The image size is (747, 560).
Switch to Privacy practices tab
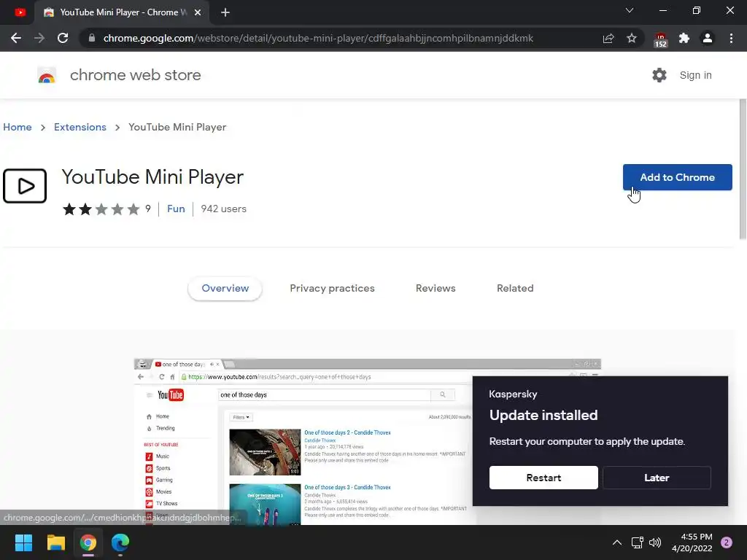(332, 288)
